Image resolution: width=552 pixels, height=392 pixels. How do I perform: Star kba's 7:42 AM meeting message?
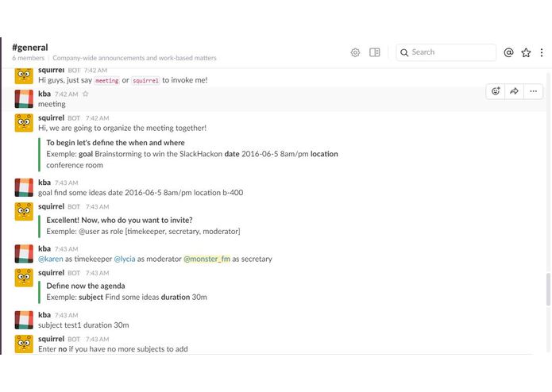85,94
